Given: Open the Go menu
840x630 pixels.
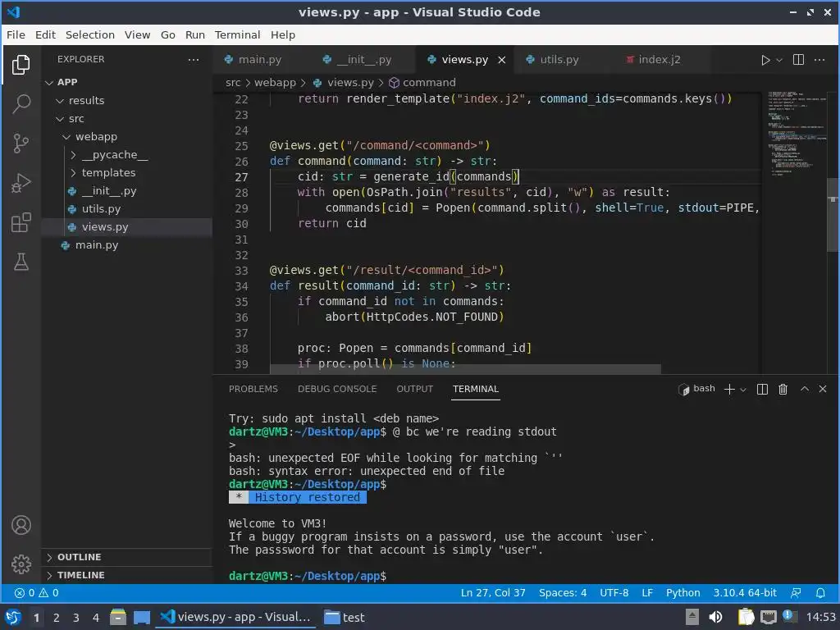Looking at the screenshot, I should 167,34.
